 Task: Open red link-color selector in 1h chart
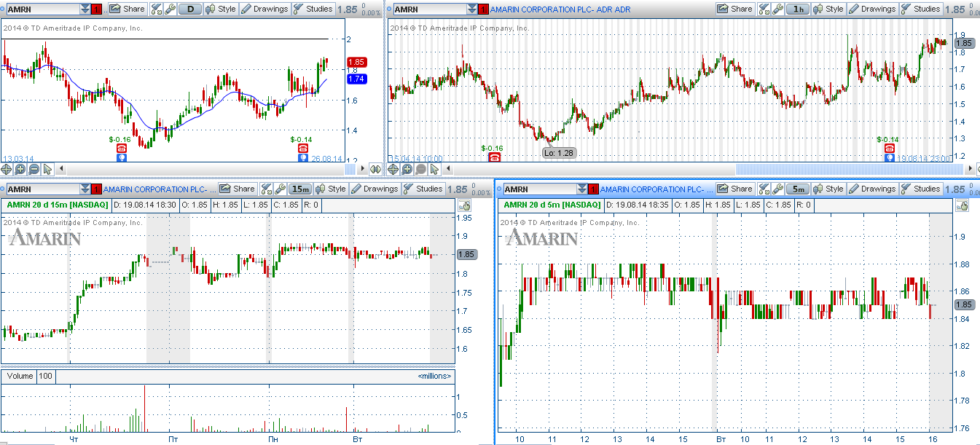[x=482, y=9]
